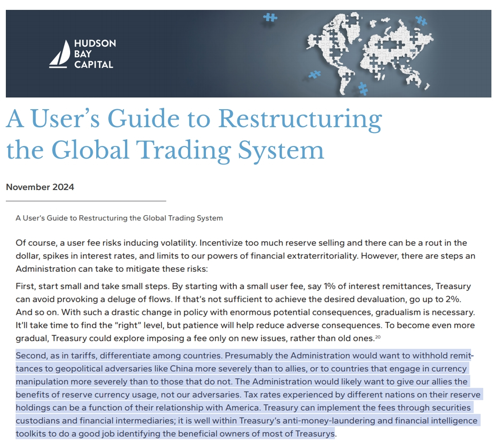
Task: Click the small running header above the body text
Action: [119, 218]
